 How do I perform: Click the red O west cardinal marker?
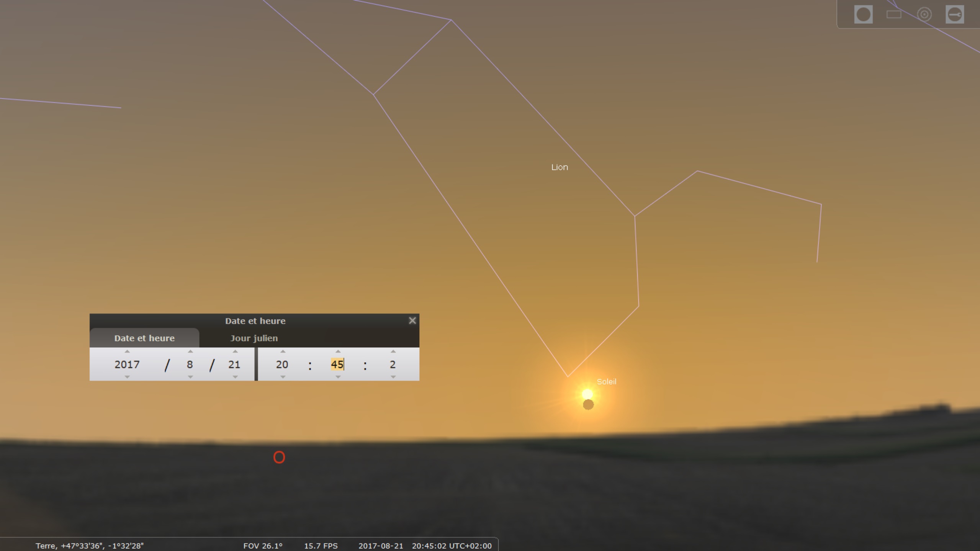pyautogui.click(x=279, y=457)
